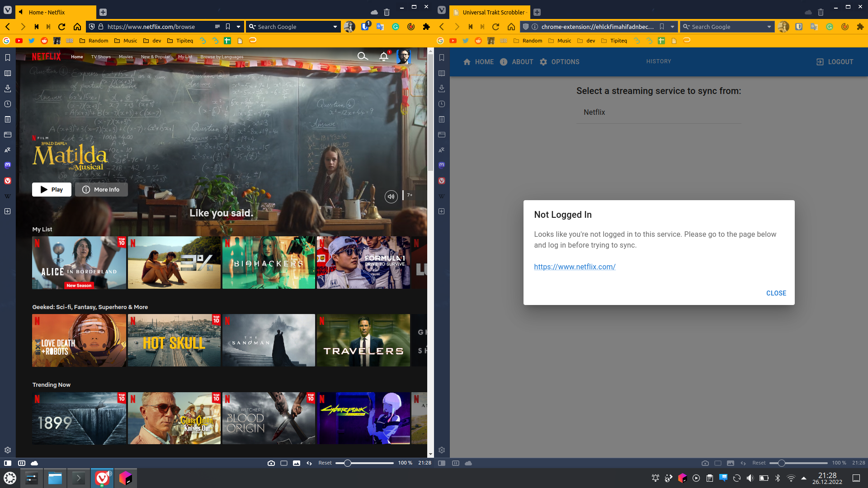Image resolution: width=868 pixels, height=488 pixels.
Task: Open Netflix search via the magnifier icon
Action: tap(363, 56)
